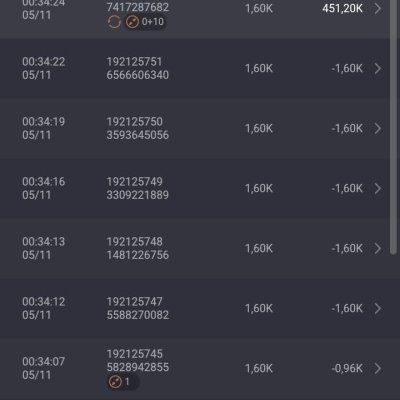Expand the -0,96K result row chevron
Screen dimensions: 400x400
click(x=378, y=368)
